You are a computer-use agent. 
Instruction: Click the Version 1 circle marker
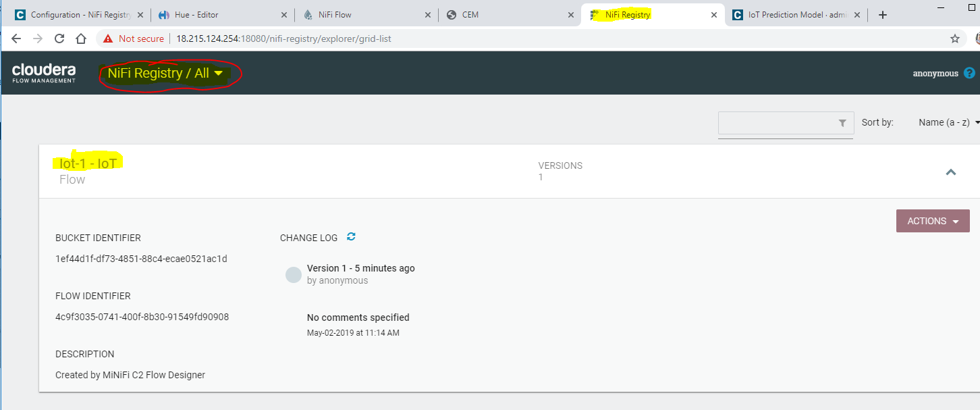(x=293, y=274)
